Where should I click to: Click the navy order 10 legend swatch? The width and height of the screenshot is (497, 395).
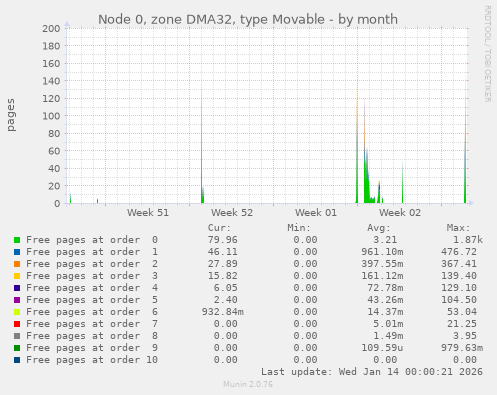(x=17, y=360)
